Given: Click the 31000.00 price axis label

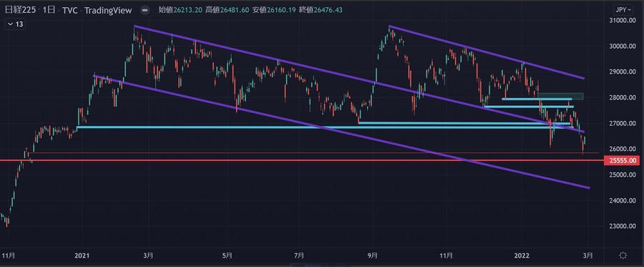Looking at the screenshot, I should coord(623,21).
